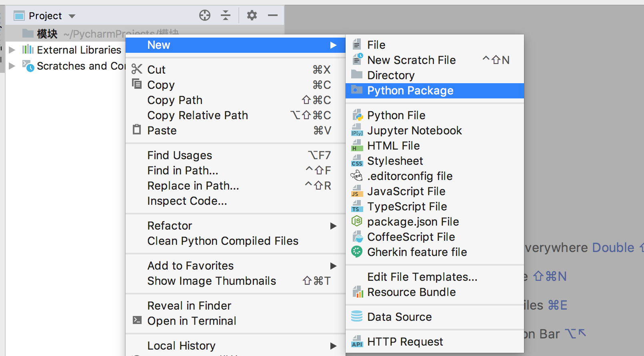Click the Collapse All icon in Project toolbar
This screenshot has width=644, height=356.
(x=226, y=16)
